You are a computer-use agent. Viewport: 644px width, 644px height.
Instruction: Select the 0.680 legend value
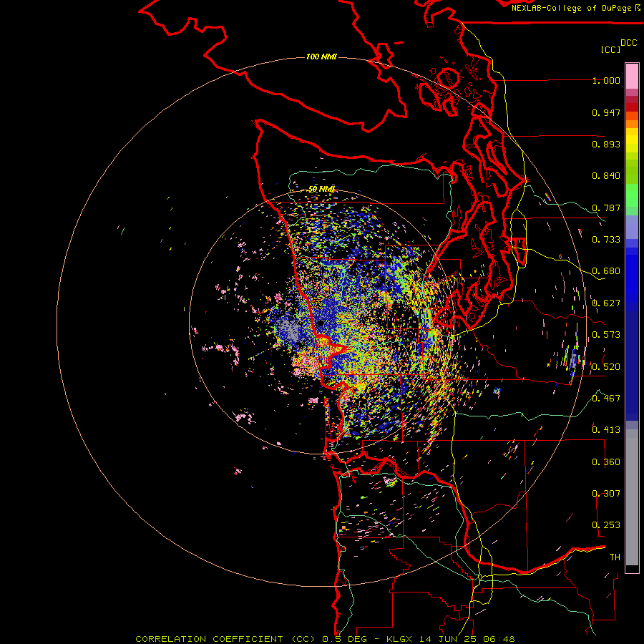606,271
